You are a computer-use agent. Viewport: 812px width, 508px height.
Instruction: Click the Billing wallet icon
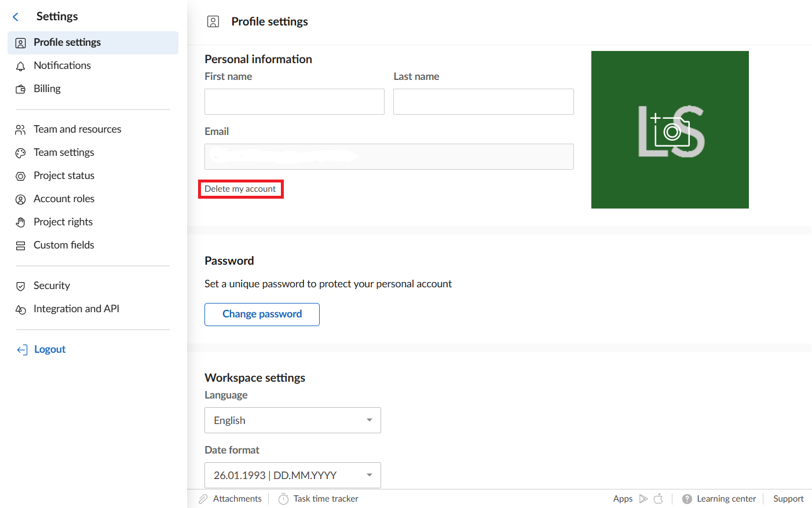(x=20, y=89)
